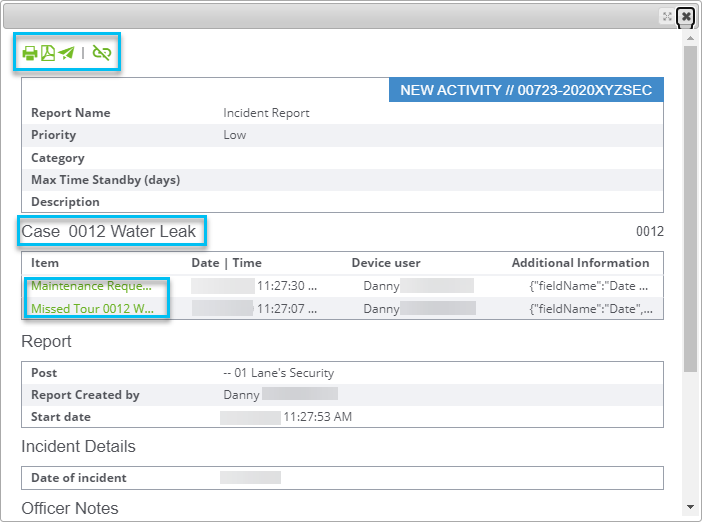Image resolution: width=702 pixels, height=522 pixels.
Task: Click the Report Name field label
Action: pos(71,113)
